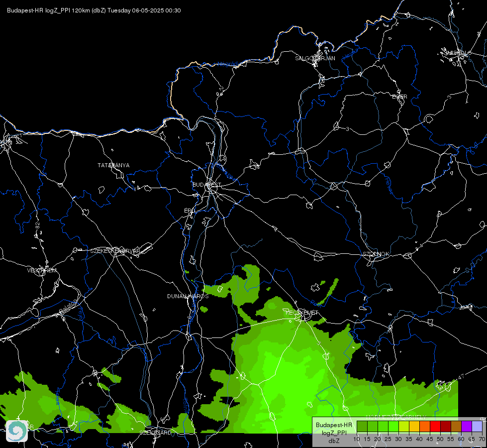Viewport: 487px width, 448px height.
Task: Click the spiral weather logo icon
Action: click(17, 431)
